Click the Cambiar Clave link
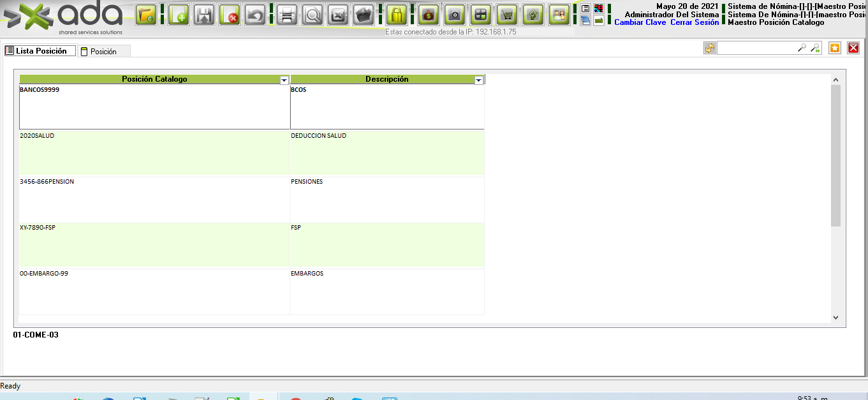The image size is (868, 400). click(640, 22)
